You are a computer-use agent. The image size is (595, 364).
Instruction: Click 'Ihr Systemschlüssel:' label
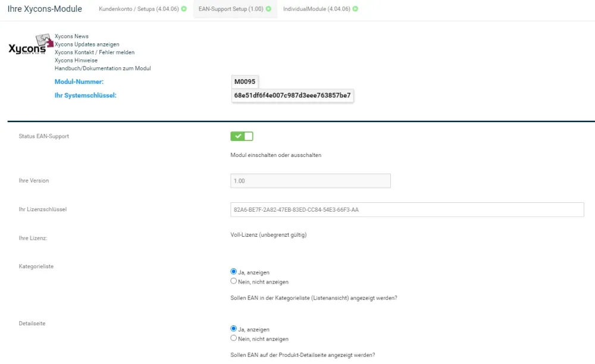[x=85, y=96]
